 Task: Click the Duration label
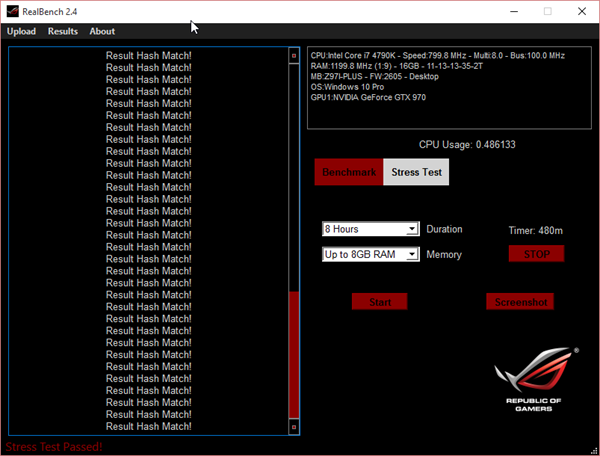444,229
